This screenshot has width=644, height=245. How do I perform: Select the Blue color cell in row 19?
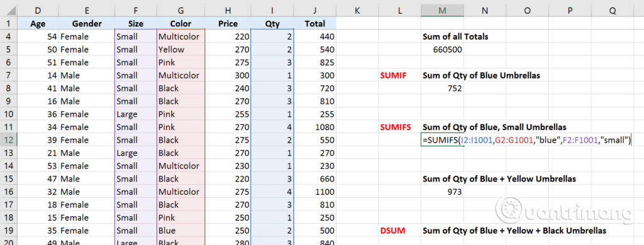coord(180,231)
